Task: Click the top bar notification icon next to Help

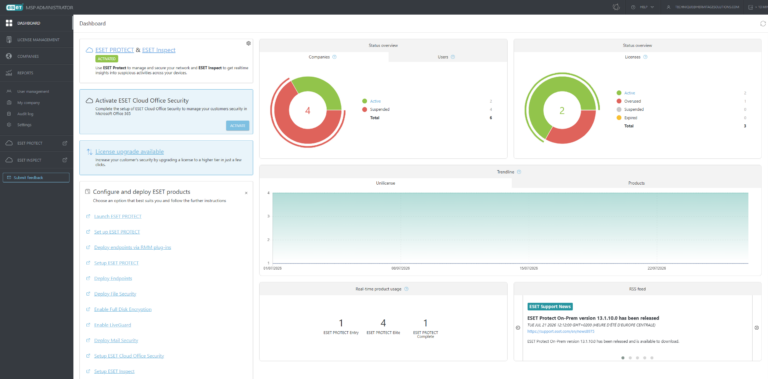Action: pos(616,7)
